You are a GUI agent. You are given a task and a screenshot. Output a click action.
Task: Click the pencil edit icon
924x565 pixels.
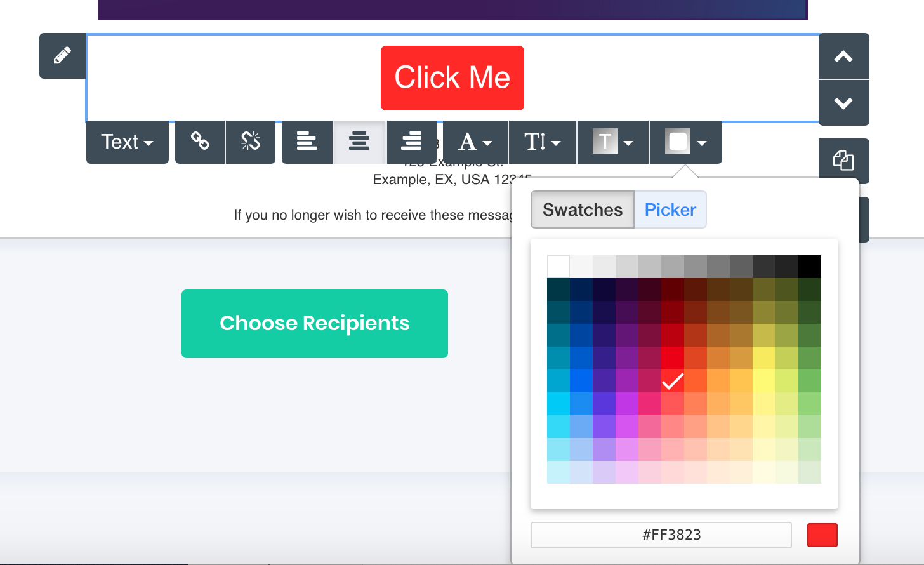tap(62, 56)
